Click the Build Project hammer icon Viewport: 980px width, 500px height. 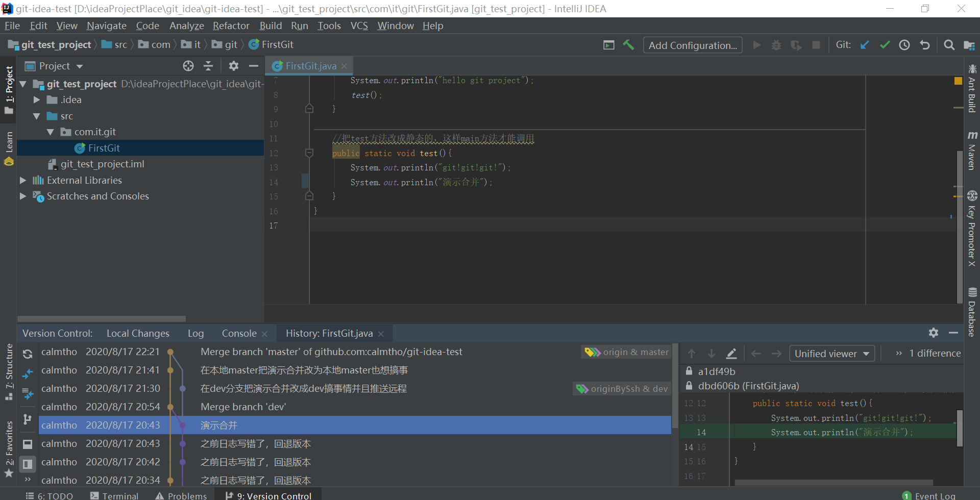coord(628,45)
